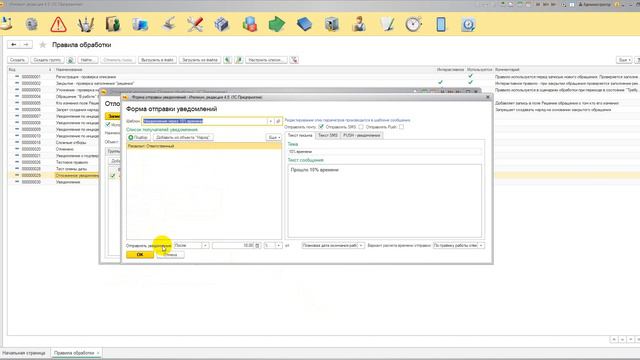Open the Плановая дата окончания dropdown

[361, 245]
